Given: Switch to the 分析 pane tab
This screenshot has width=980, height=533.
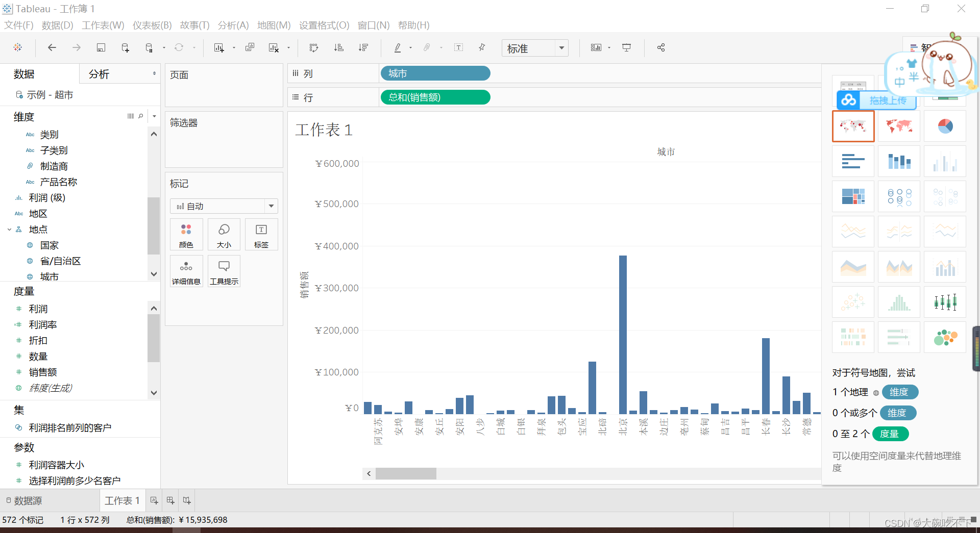Looking at the screenshot, I should (x=99, y=74).
